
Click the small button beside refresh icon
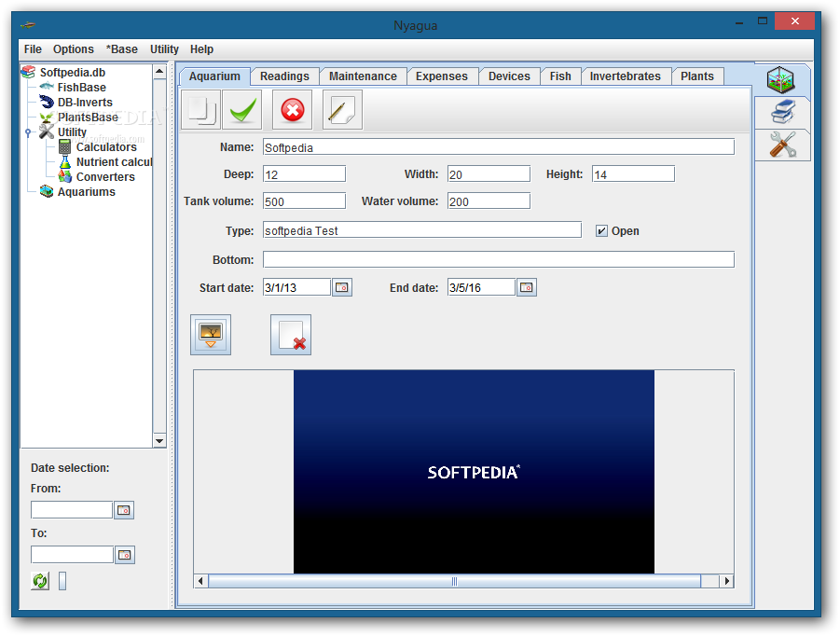(x=62, y=581)
